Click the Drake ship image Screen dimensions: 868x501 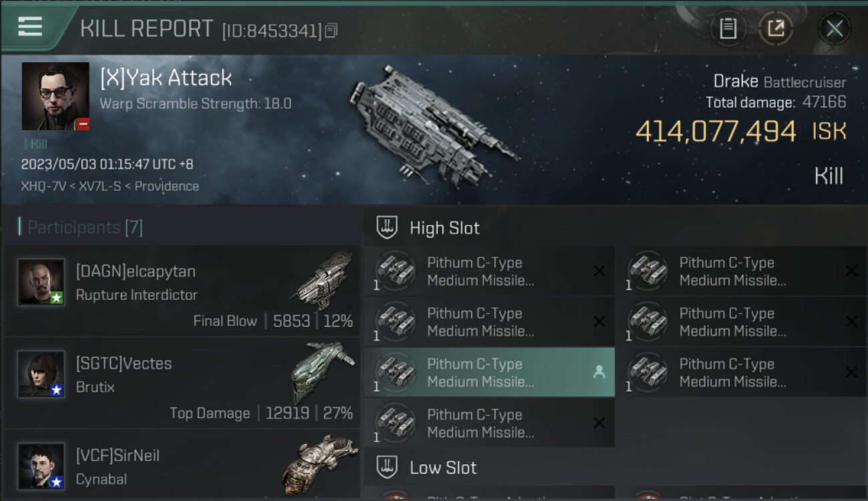coord(434,124)
